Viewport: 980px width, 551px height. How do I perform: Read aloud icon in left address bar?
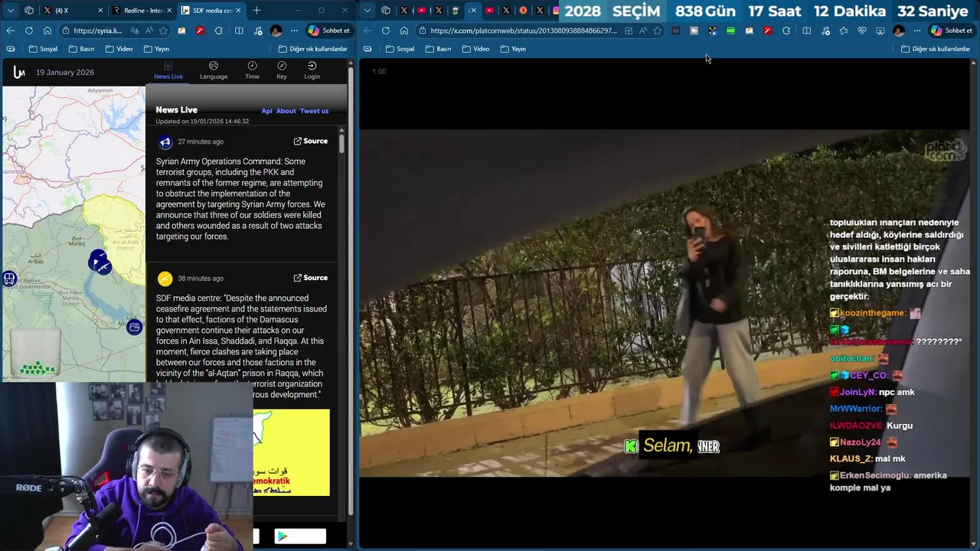(149, 31)
